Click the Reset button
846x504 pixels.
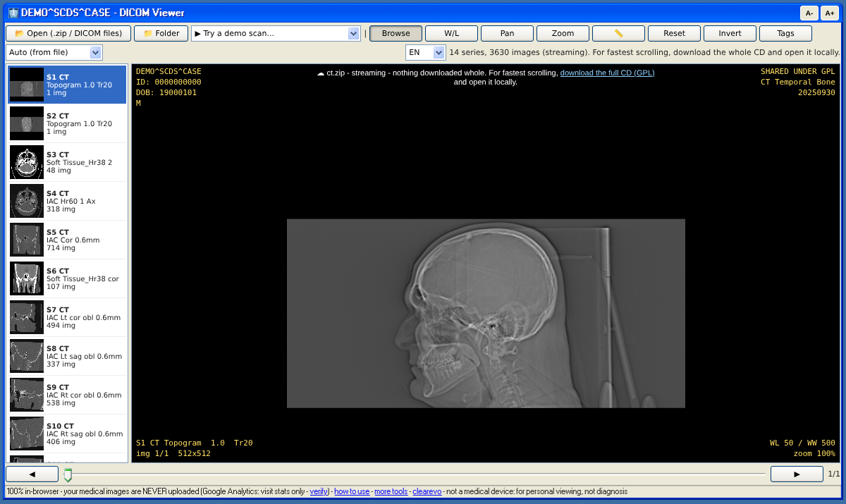point(675,33)
